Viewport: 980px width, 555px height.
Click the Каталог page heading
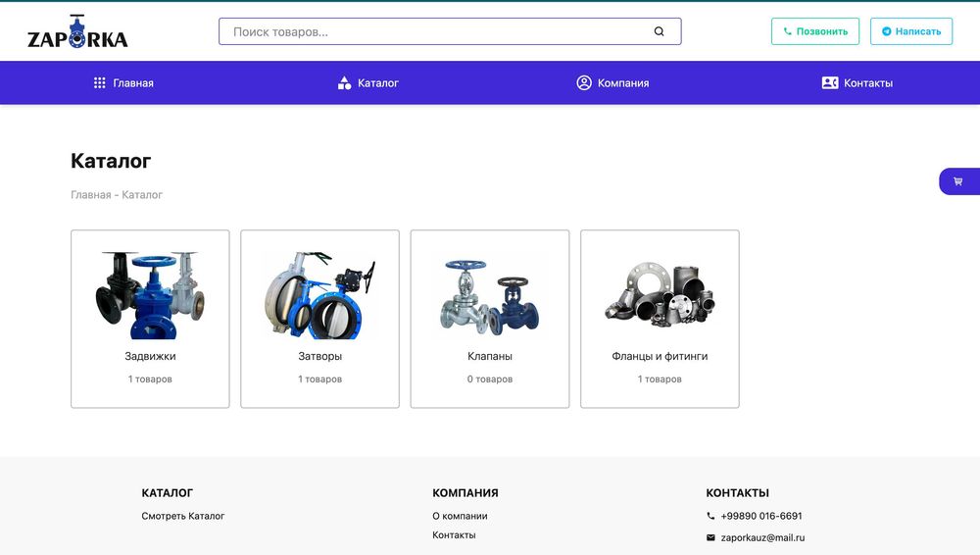111,161
